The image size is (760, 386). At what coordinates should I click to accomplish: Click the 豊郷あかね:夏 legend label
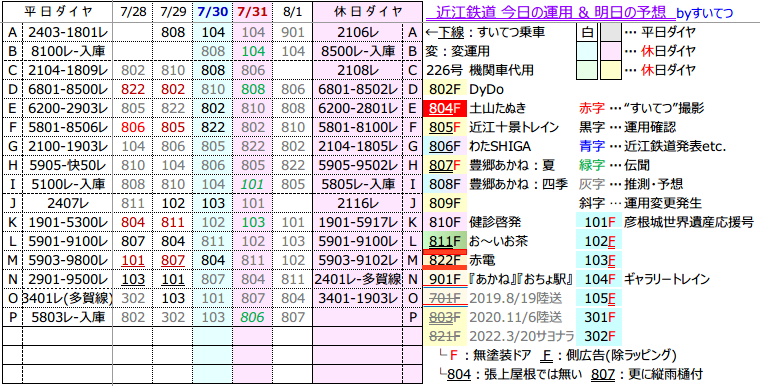513,165
